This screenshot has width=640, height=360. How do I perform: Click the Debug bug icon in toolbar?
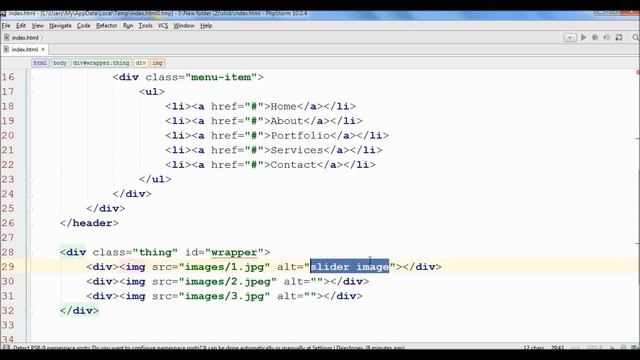(x=595, y=37)
